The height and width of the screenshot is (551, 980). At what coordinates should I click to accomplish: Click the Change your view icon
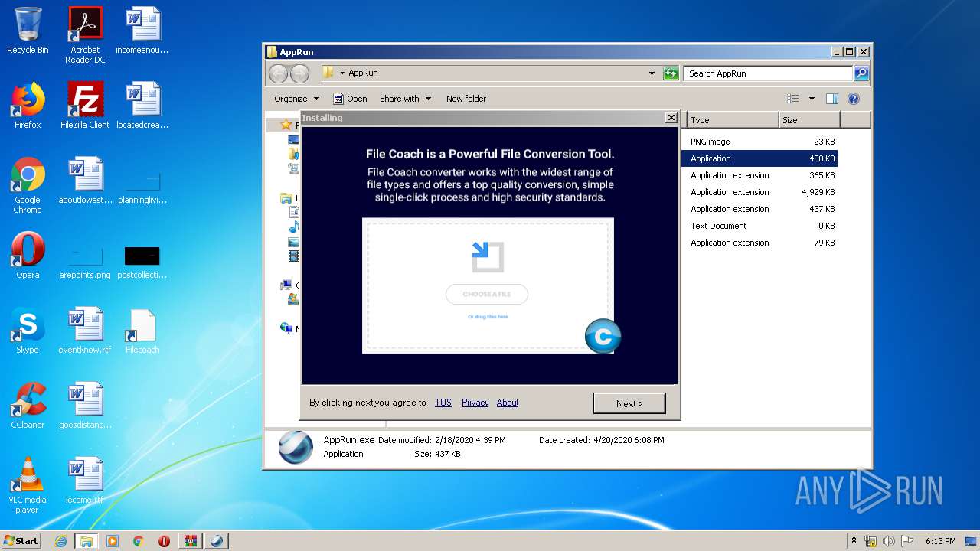[793, 99]
